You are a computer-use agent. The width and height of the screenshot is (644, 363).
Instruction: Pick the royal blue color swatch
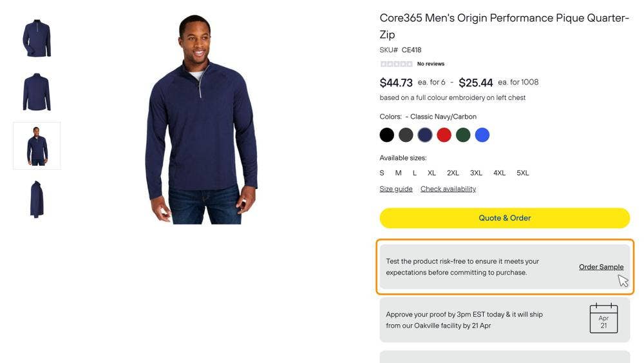tap(482, 135)
